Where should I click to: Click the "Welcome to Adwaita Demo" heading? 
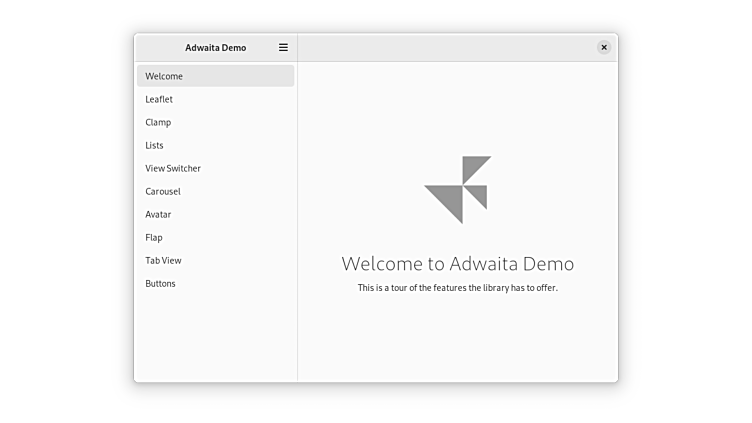[458, 264]
